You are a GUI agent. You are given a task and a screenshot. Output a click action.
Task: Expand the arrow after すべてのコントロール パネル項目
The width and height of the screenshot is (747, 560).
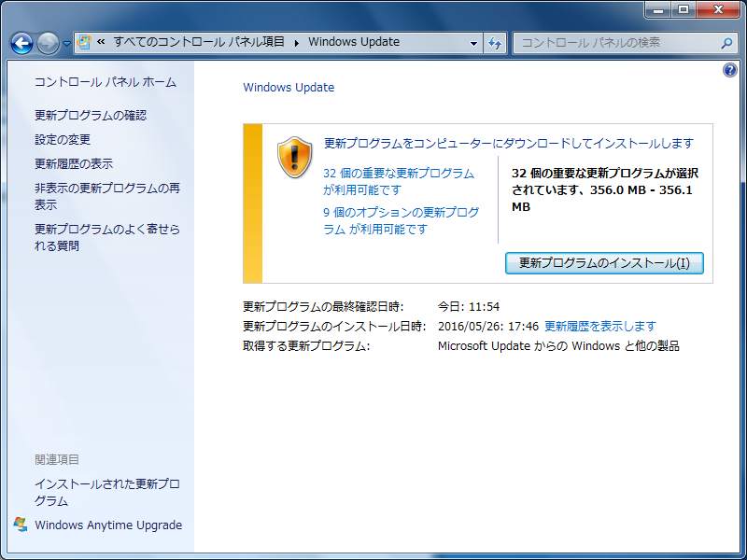(x=297, y=43)
